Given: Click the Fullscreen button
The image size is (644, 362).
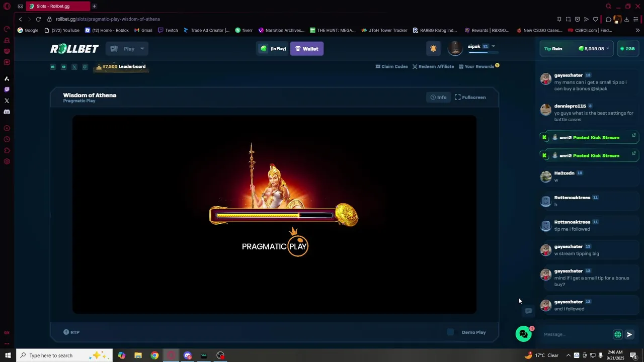Looking at the screenshot, I should [470, 97].
